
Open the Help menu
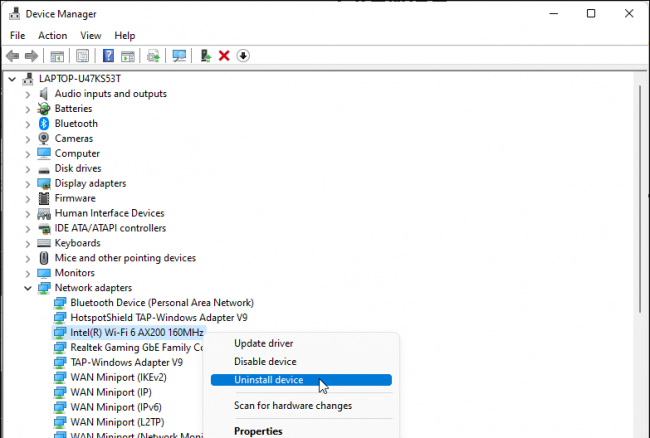[x=125, y=36]
